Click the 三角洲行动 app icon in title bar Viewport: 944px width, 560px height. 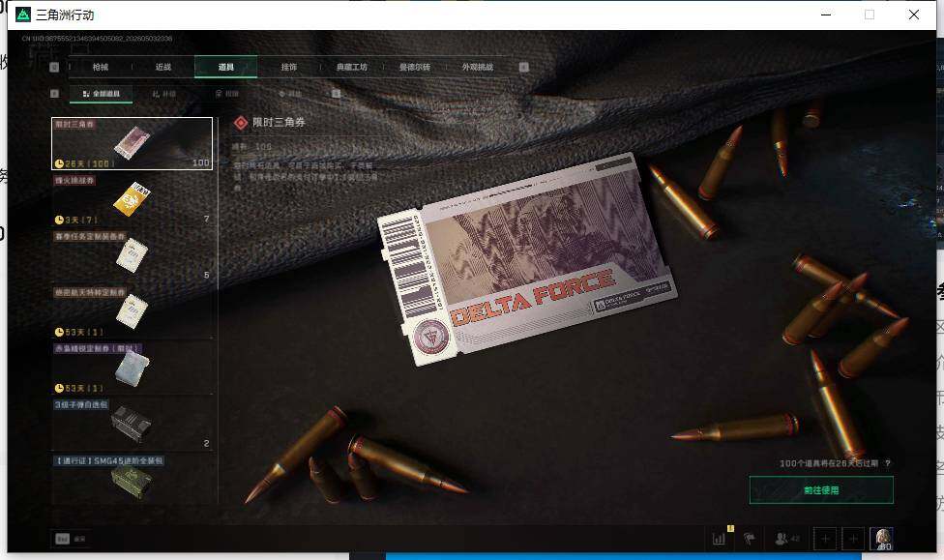(x=23, y=15)
